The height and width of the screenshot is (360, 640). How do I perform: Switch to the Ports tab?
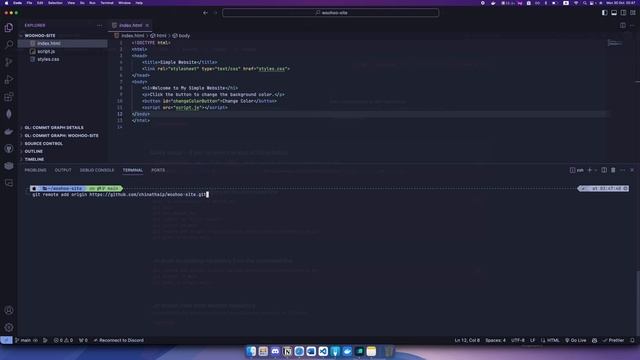[158, 170]
